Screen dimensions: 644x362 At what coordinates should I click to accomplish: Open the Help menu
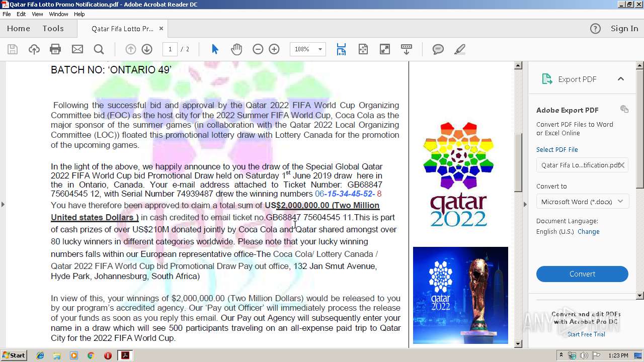(x=79, y=14)
